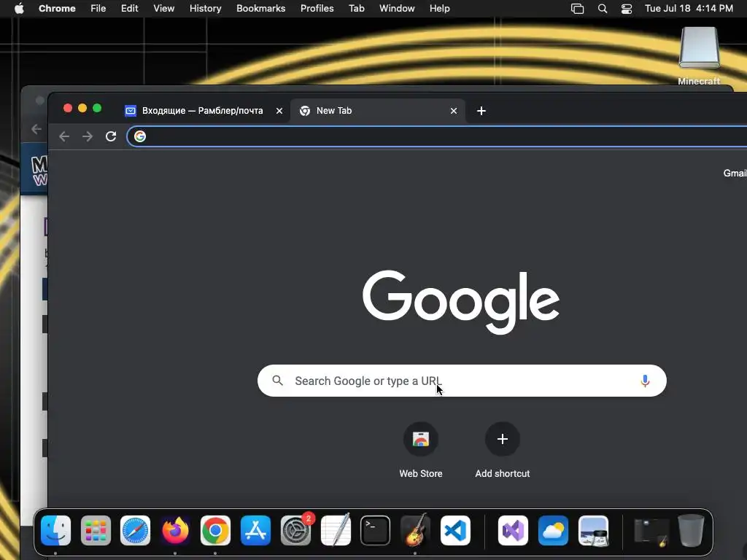Open the Web Store shortcut
The image size is (747, 560).
tap(421, 450)
